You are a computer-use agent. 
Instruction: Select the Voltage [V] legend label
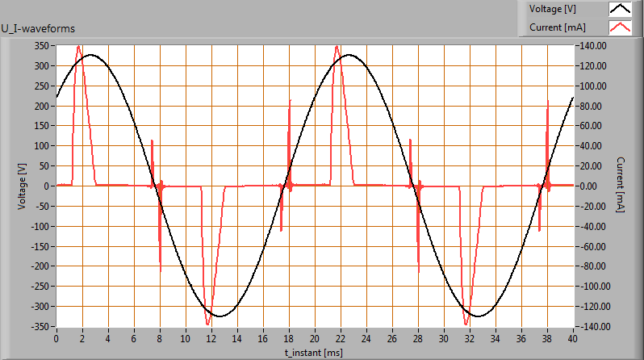(551, 10)
